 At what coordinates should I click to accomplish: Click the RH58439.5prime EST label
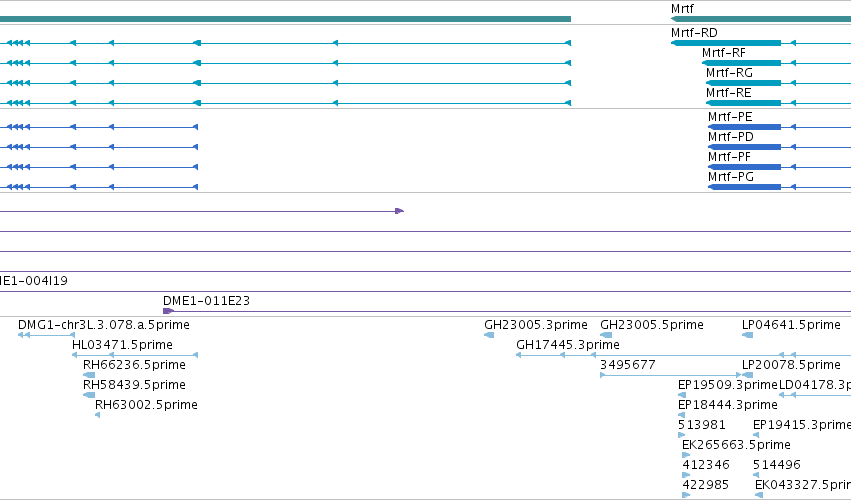click(134, 385)
